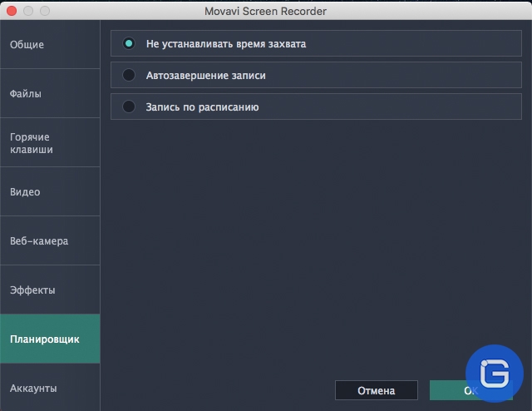Viewport: 532px width, 411px height.
Task: Choose the 'Автозавершение записи' radio button
Action: (x=129, y=75)
